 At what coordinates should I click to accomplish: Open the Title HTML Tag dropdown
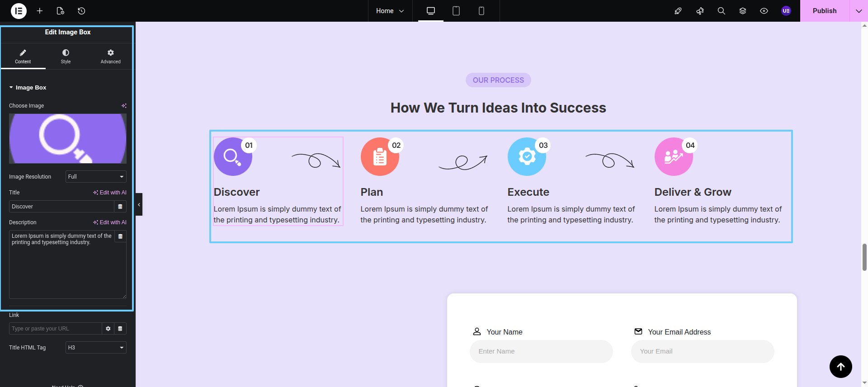point(96,348)
